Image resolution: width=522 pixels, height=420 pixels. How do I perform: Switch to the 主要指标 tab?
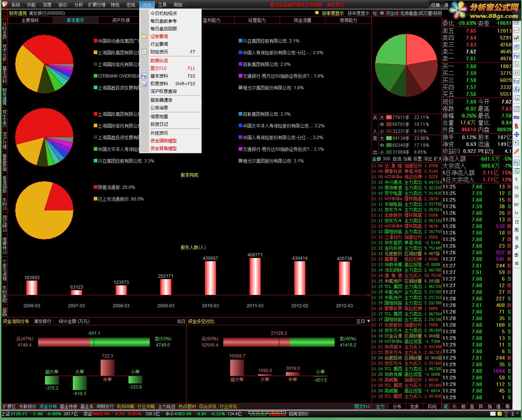(x=30, y=20)
